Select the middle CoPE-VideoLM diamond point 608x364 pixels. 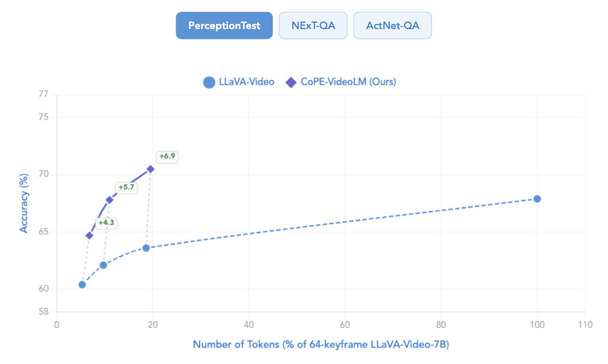click(109, 199)
